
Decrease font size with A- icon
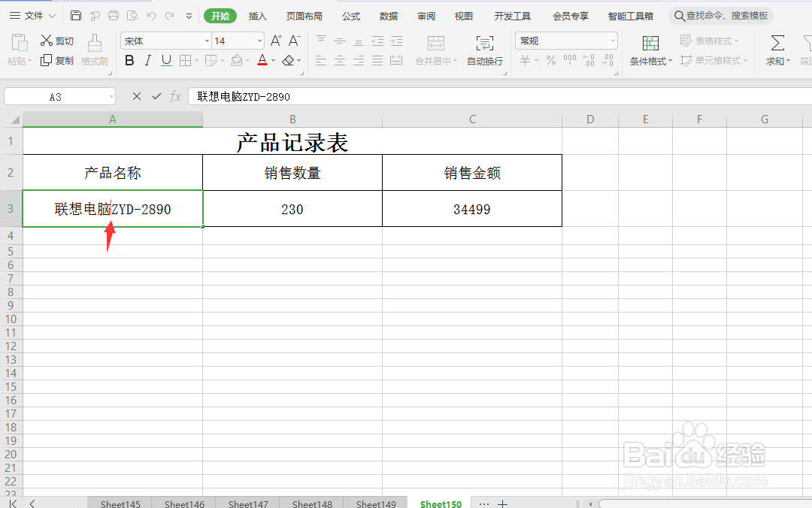tap(294, 41)
